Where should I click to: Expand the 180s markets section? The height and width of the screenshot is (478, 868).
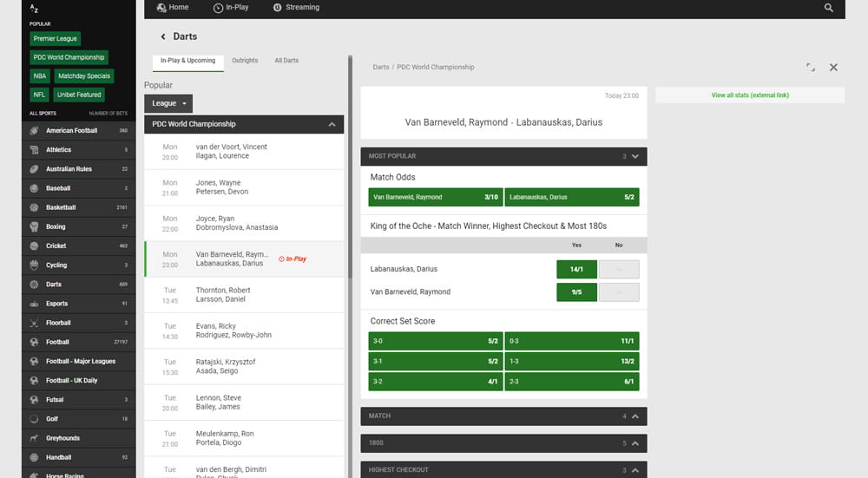click(635, 443)
